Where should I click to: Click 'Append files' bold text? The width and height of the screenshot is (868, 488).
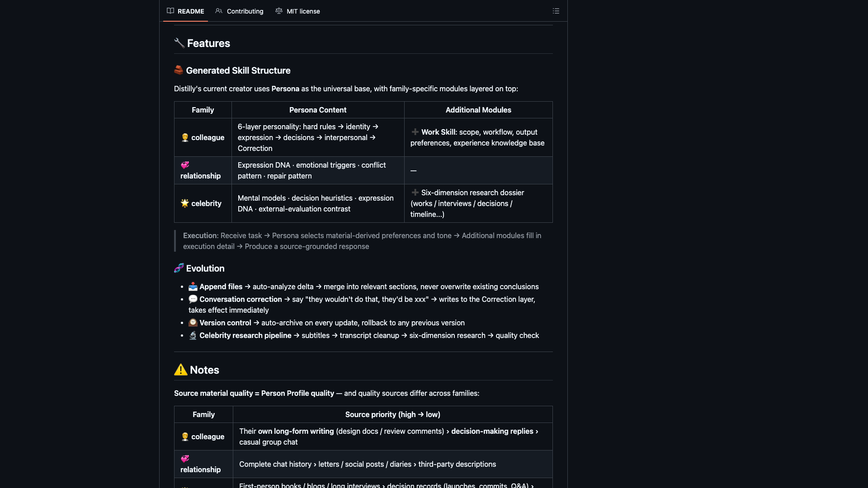(x=221, y=286)
